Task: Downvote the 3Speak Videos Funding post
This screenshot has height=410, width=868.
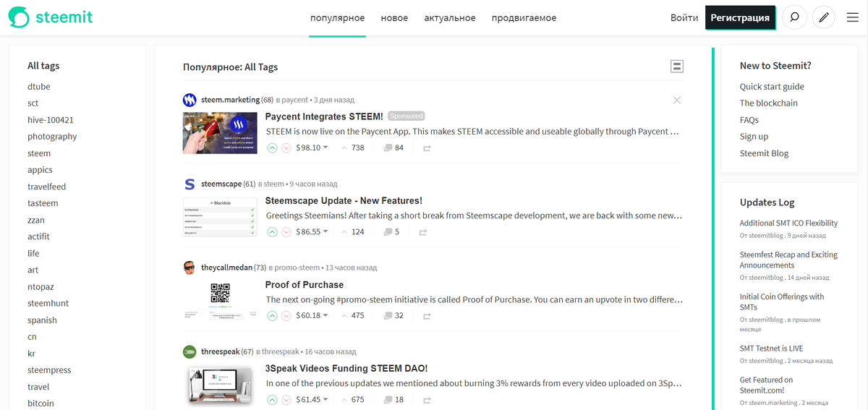Action: (286, 400)
